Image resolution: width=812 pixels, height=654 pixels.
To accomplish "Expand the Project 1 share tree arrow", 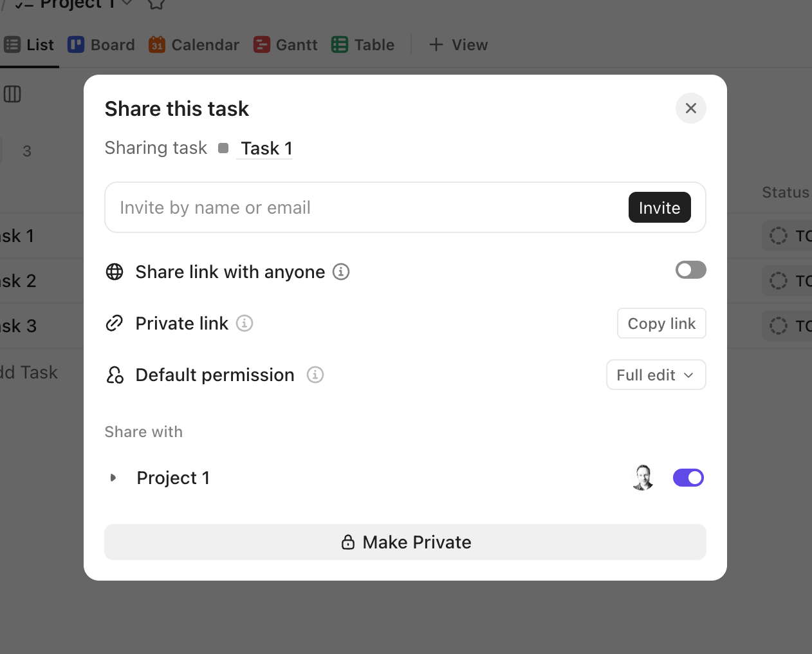I will 113,478.
